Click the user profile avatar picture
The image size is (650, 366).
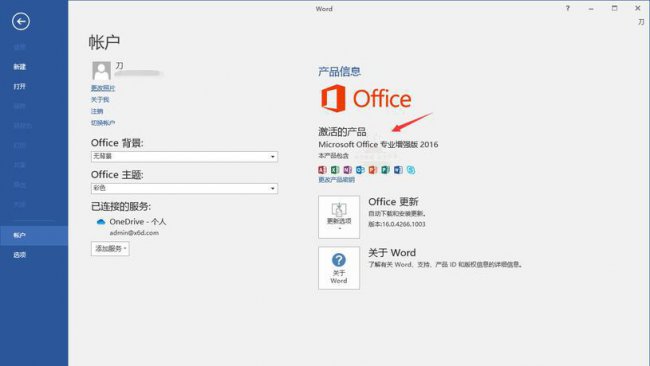tap(101, 70)
